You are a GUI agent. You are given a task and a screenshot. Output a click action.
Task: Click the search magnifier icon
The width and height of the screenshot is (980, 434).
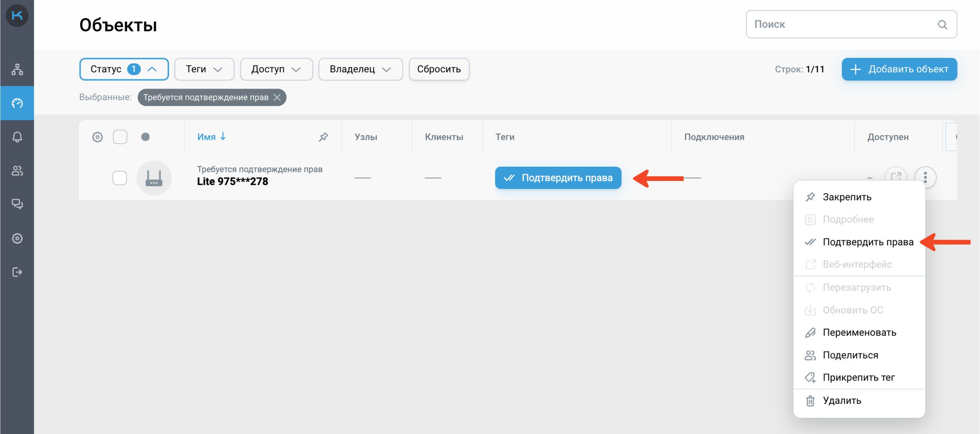point(942,25)
